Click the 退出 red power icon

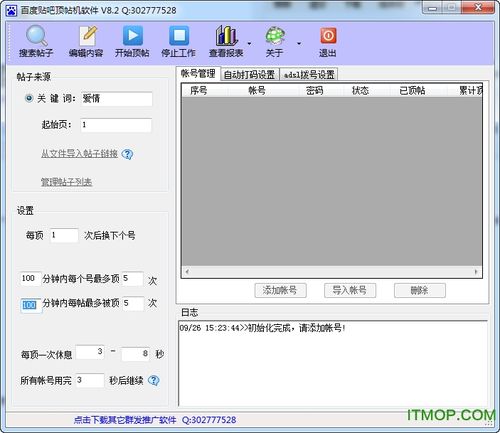tap(328, 35)
